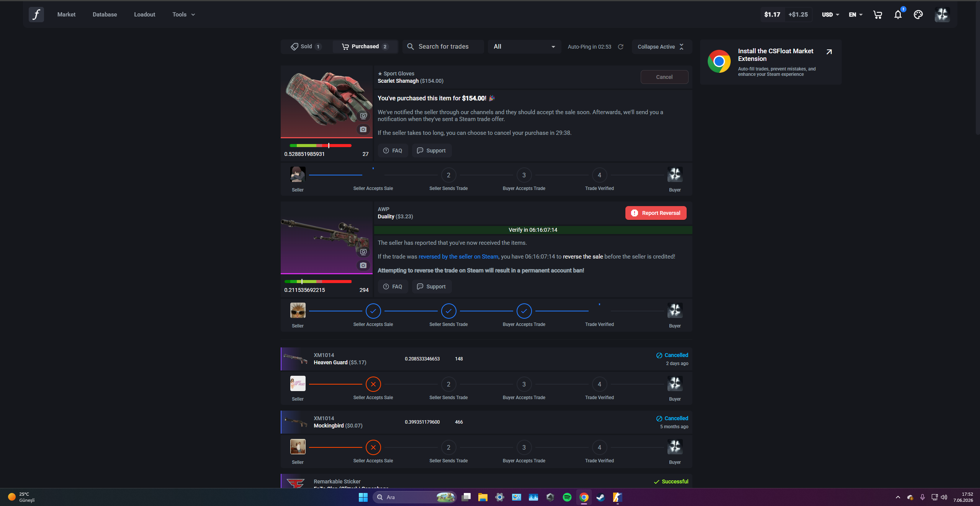Open the Sport Gloves item thumbnail
Viewport: 980px width, 506px height.
pos(326,102)
